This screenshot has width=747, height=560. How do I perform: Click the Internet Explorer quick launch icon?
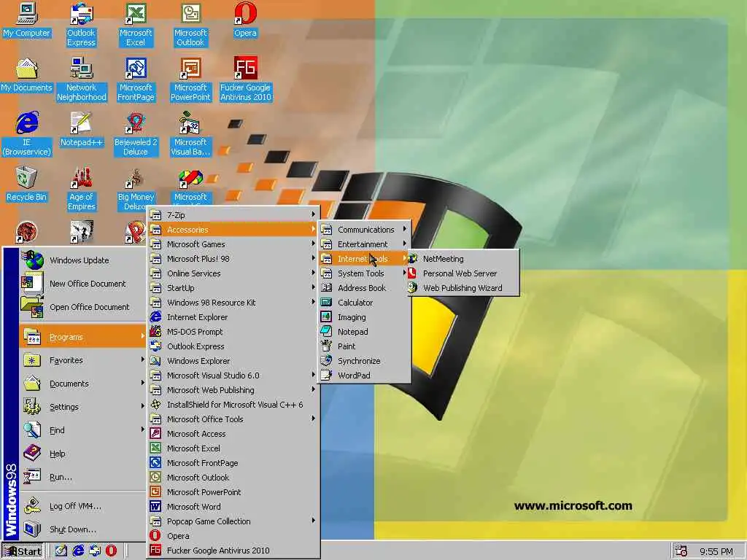point(78,551)
